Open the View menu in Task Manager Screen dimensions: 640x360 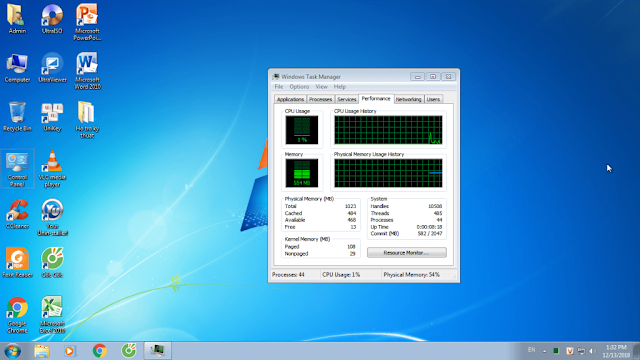coord(322,87)
